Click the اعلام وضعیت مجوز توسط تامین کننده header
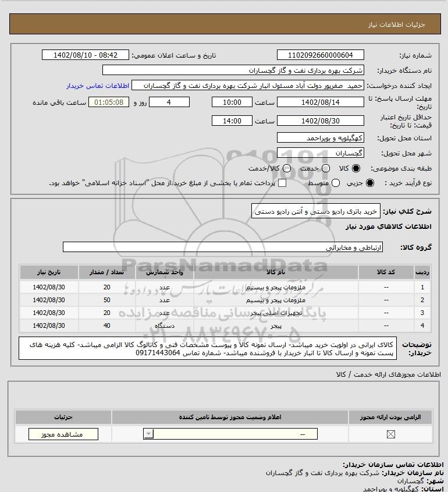The width and height of the screenshot is (448, 492). [230, 417]
